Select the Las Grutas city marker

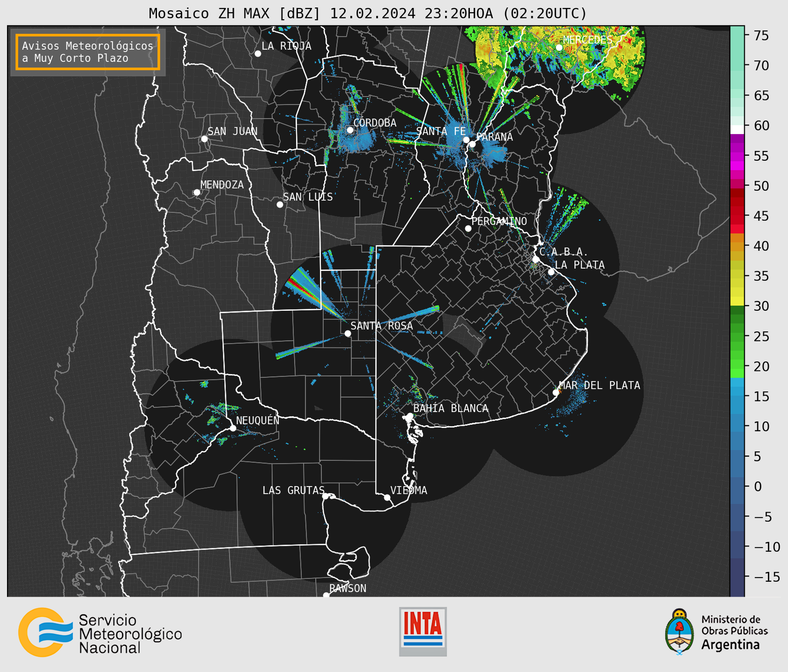click(326, 496)
